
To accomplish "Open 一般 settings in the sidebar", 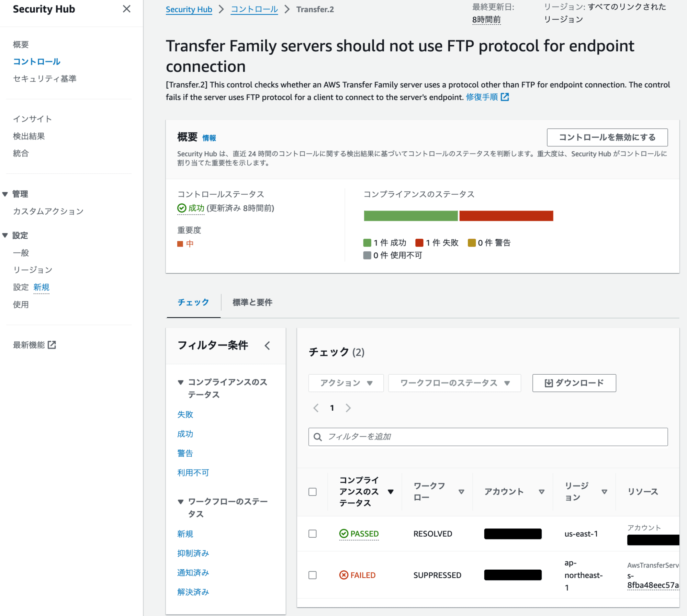I will 21,253.
